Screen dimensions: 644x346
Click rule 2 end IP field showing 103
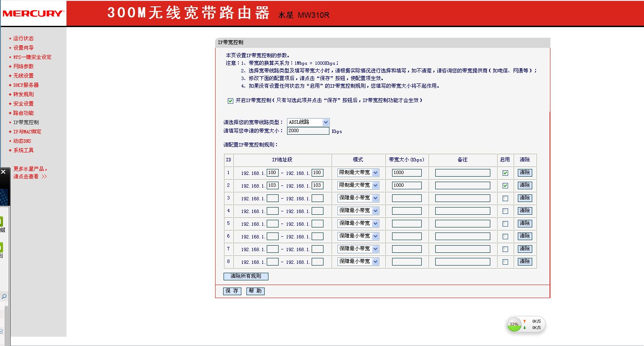coord(318,185)
